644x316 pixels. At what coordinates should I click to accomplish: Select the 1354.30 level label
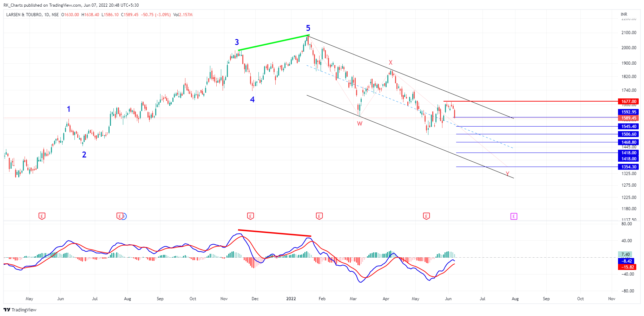(628, 167)
